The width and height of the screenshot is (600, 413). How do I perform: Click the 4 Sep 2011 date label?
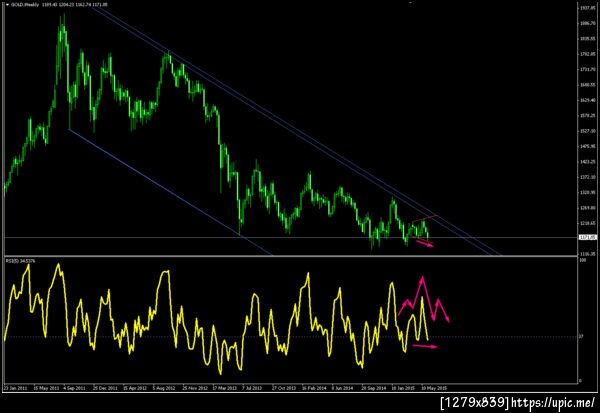[x=74, y=388]
